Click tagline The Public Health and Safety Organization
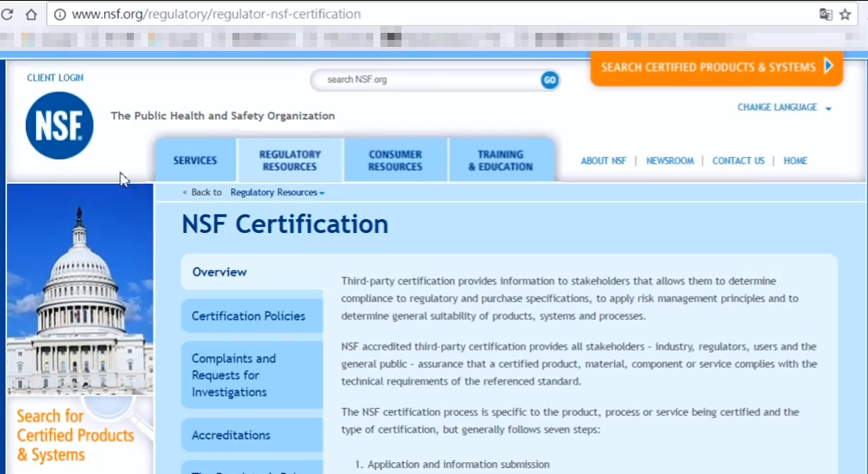 [x=222, y=116]
